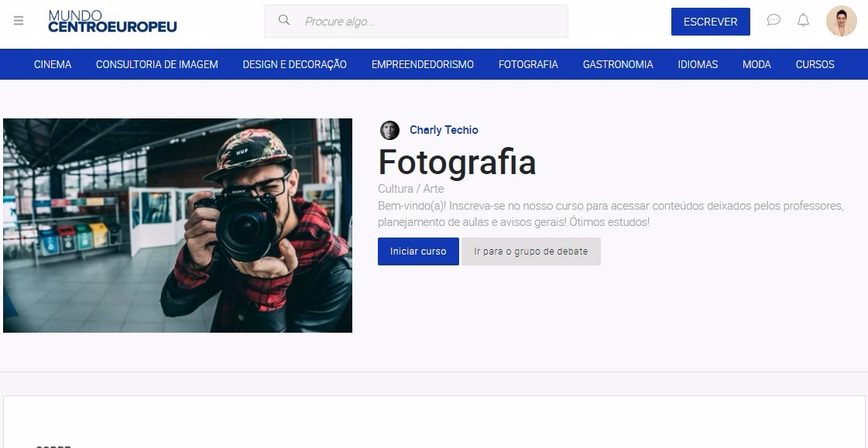Open the DESIGN E DECORAÇÃO category
Viewport: 868px width, 448px height.
pos(294,64)
